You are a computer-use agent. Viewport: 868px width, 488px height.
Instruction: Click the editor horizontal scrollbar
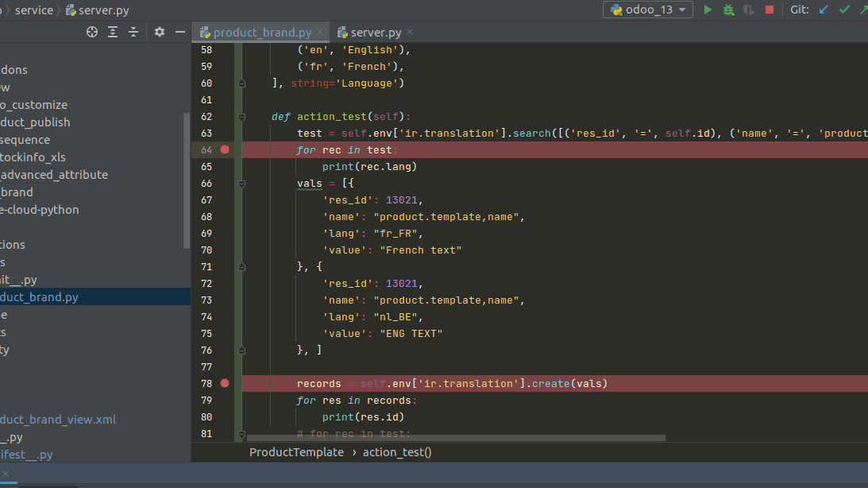(x=456, y=438)
